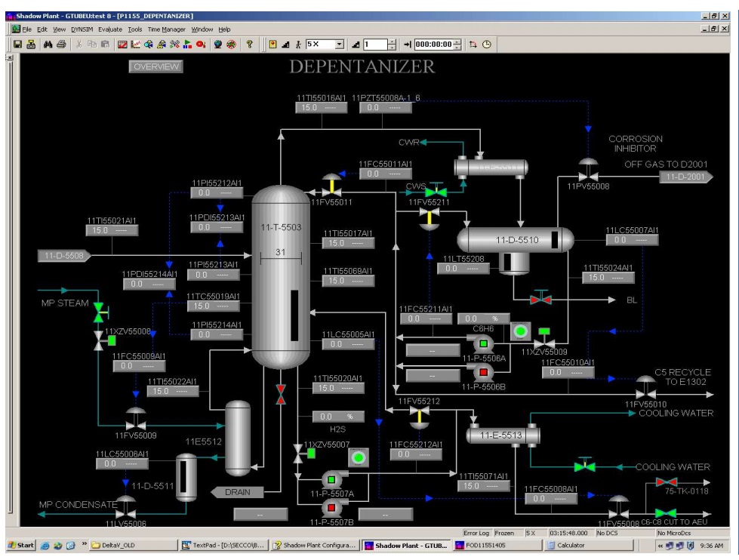Click the Save floppy disk toolbar icon
The width and height of the screenshot is (739, 560).
[x=17, y=45]
